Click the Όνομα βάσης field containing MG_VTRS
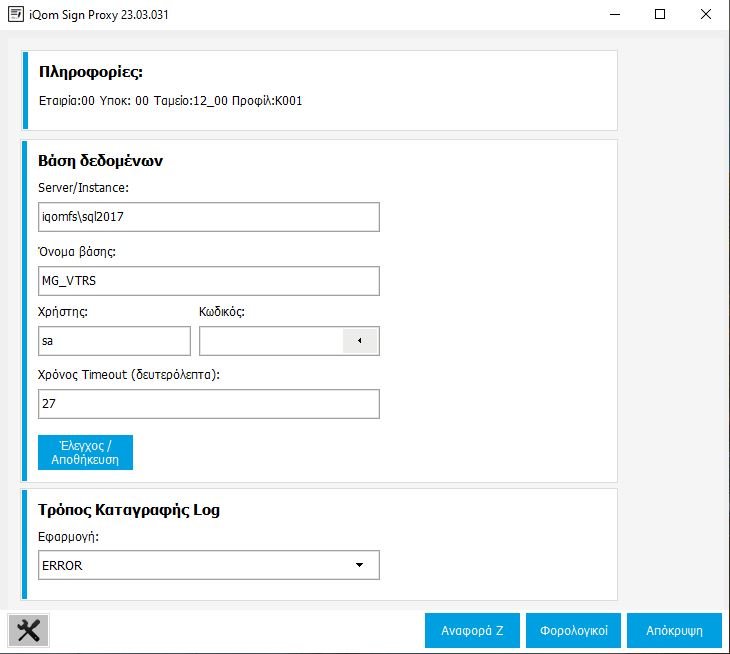 point(209,281)
